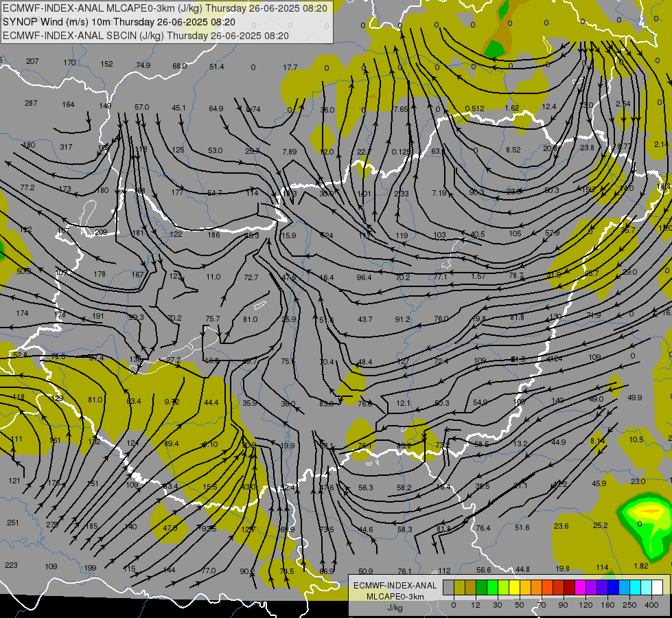The width and height of the screenshot is (672, 618).
Task: Click the map value "8.52"
Action: click(513, 150)
